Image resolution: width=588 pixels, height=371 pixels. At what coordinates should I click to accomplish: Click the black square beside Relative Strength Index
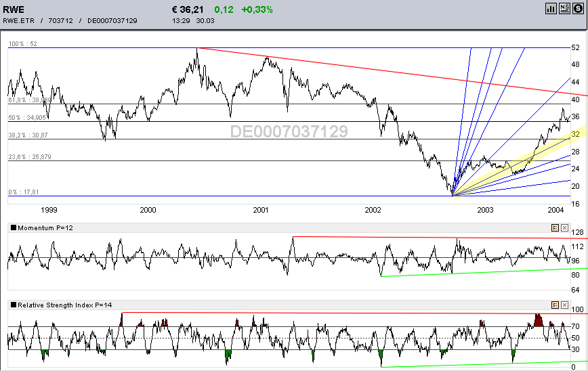[x=14, y=305]
